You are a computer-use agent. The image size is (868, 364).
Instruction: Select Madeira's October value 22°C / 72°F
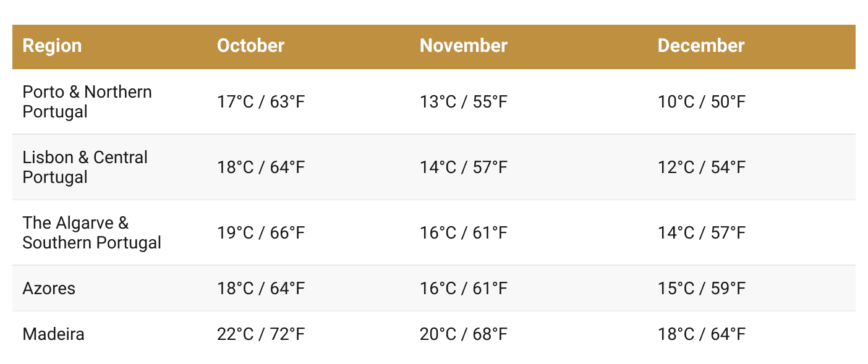click(x=261, y=334)
